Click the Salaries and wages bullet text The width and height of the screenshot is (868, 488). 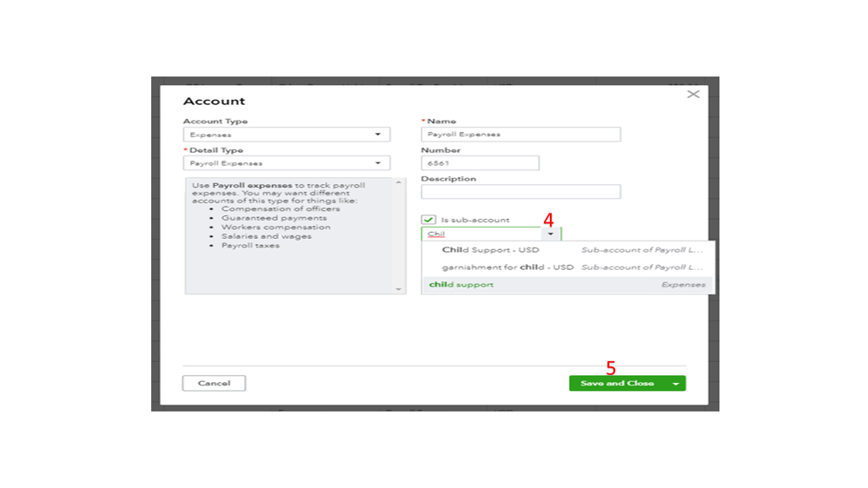(266, 236)
